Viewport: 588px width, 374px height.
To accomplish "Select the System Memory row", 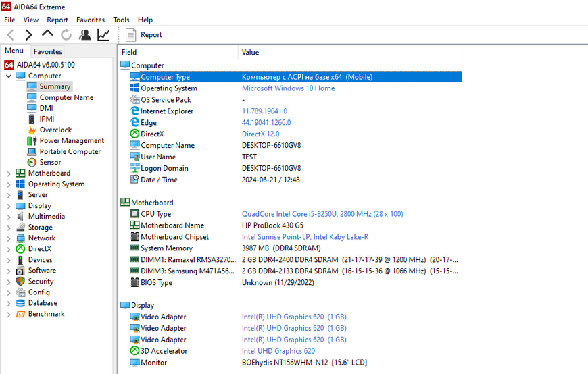I will 295,248.
